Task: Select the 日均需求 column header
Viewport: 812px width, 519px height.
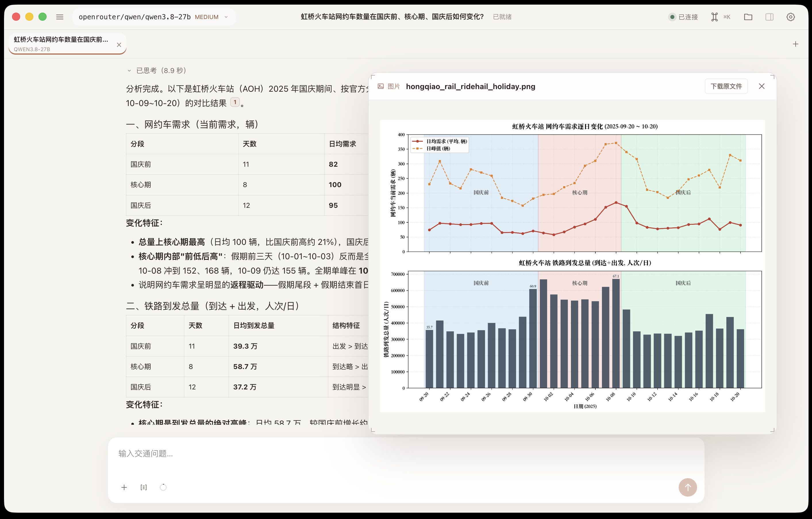Action: point(342,144)
